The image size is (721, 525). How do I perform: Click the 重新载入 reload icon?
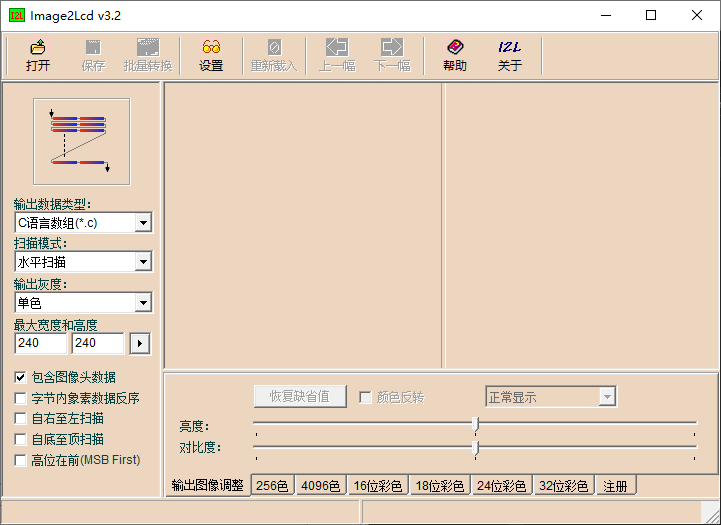[x=274, y=56]
